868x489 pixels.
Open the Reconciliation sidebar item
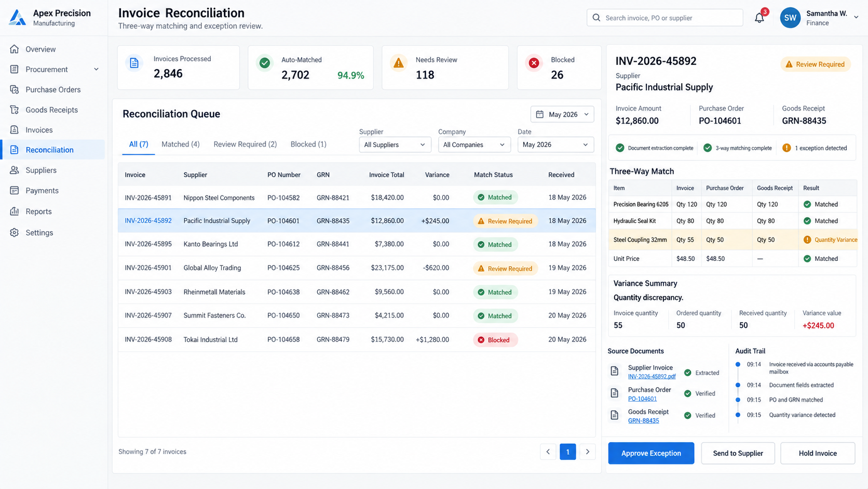[x=53, y=150]
